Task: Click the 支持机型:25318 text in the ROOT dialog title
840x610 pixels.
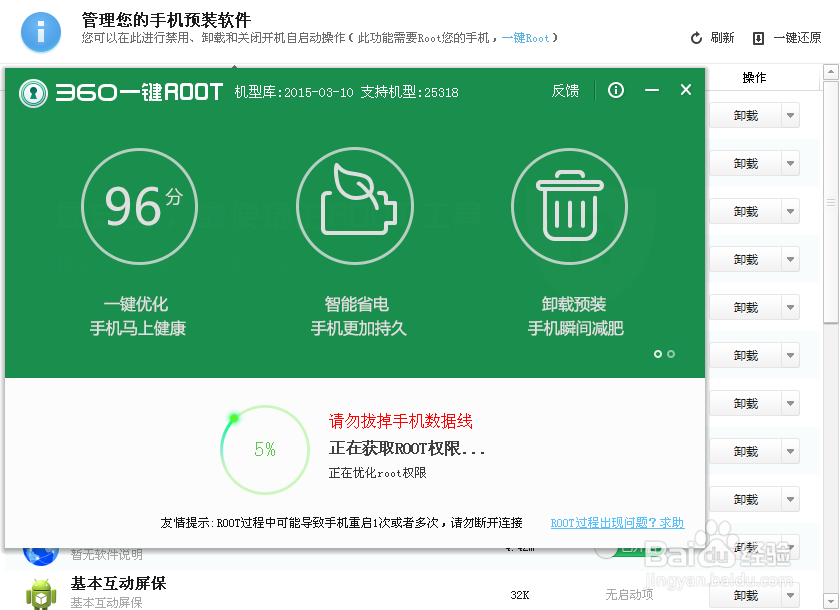Action: pos(409,92)
